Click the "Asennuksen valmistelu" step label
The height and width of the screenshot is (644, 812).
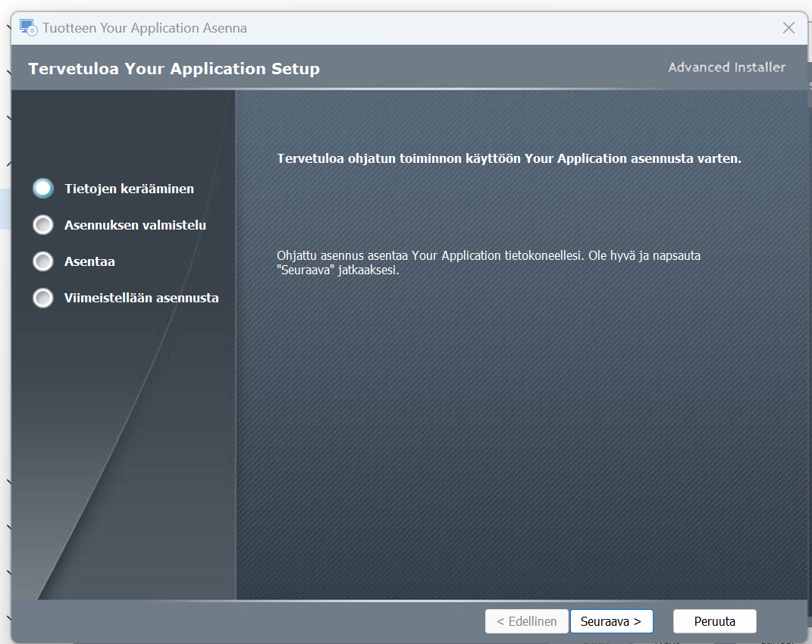[x=135, y=225]
